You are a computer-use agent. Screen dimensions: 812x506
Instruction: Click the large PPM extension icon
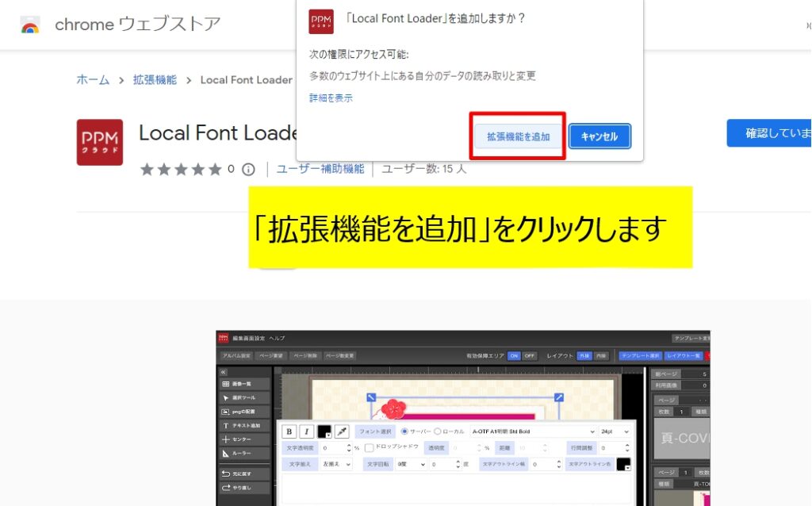click(x=100, y=143)
